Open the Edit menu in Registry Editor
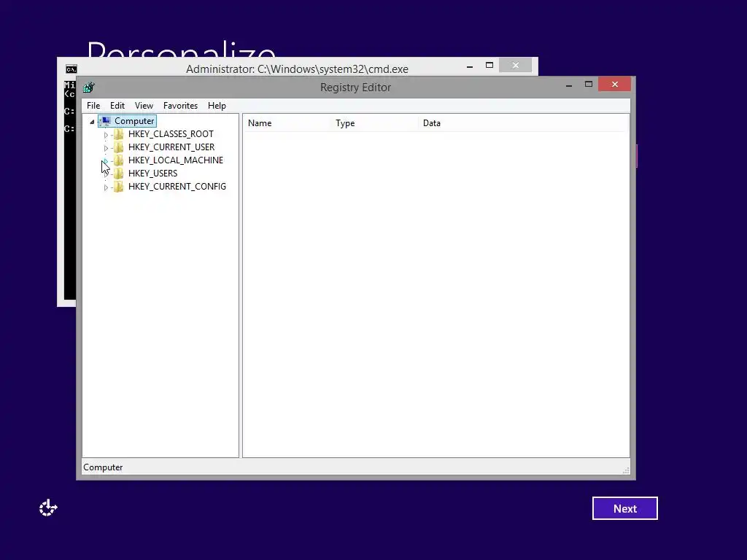 [x=117, y=106]
